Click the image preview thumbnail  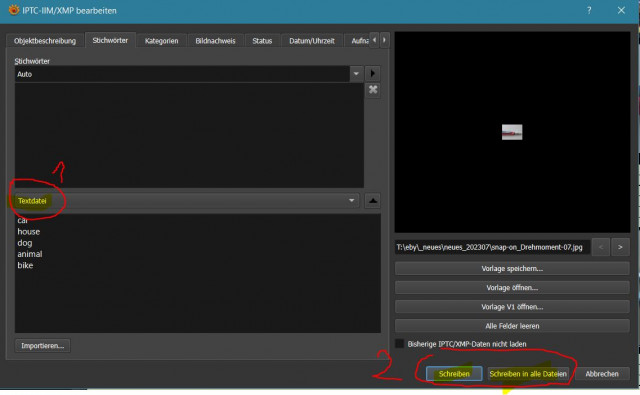[512, 132]
